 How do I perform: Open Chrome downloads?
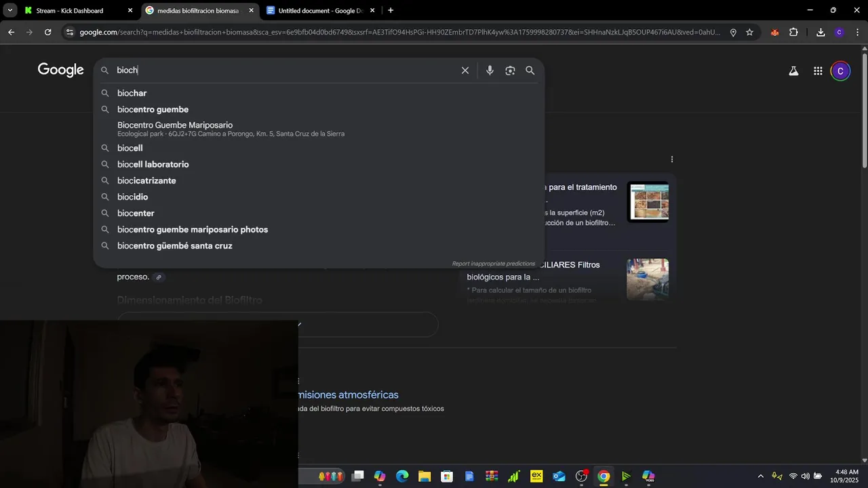[821, 32]
